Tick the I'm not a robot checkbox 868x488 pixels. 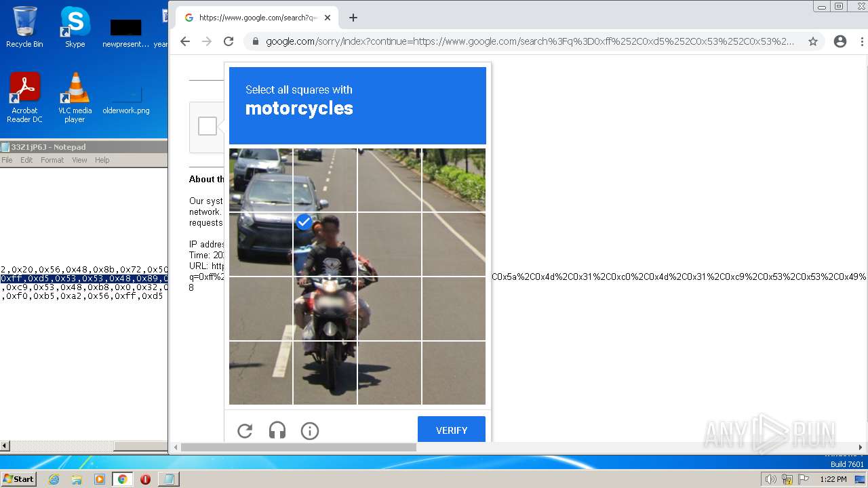click(x=208, y=126)
